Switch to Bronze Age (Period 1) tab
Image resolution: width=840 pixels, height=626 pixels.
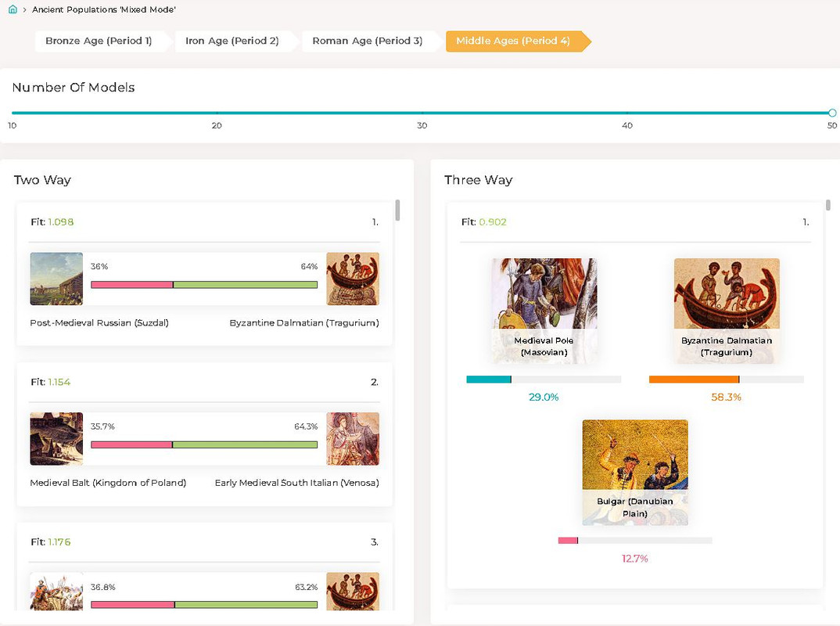(99, 41)
